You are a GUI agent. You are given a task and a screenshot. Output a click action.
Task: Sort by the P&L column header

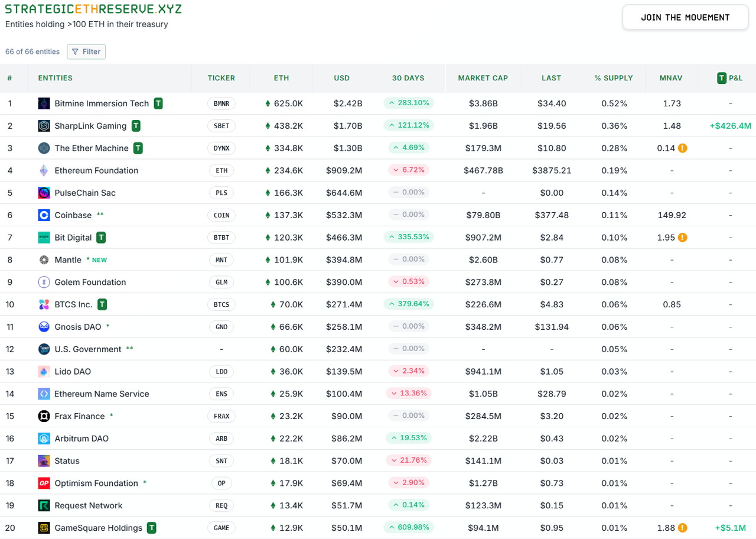(729, 78)
